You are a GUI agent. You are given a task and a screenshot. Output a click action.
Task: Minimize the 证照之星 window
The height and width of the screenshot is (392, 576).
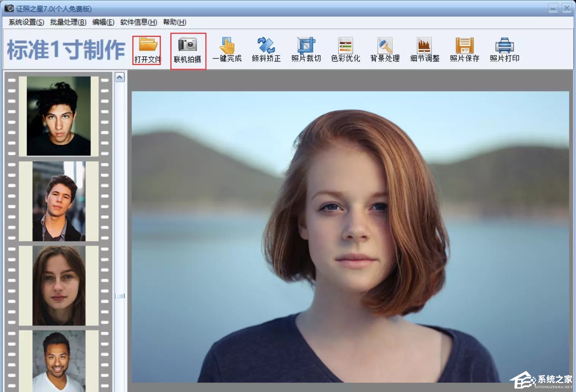point(553,8)
